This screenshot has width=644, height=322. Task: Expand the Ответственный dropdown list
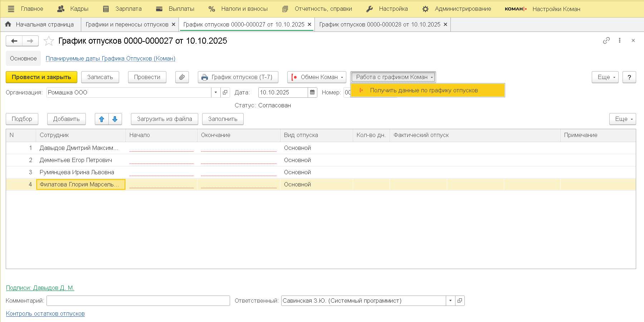[x=450, y=301]
